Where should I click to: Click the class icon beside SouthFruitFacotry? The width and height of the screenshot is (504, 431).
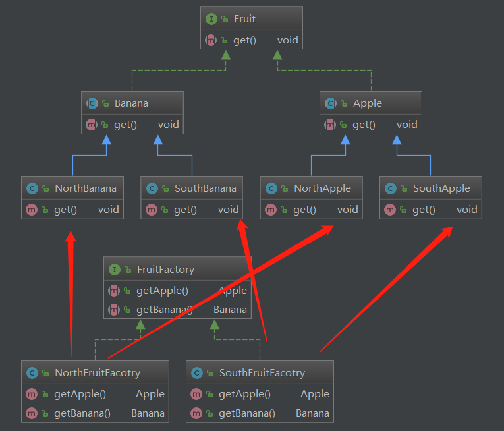tap(196, 373)
